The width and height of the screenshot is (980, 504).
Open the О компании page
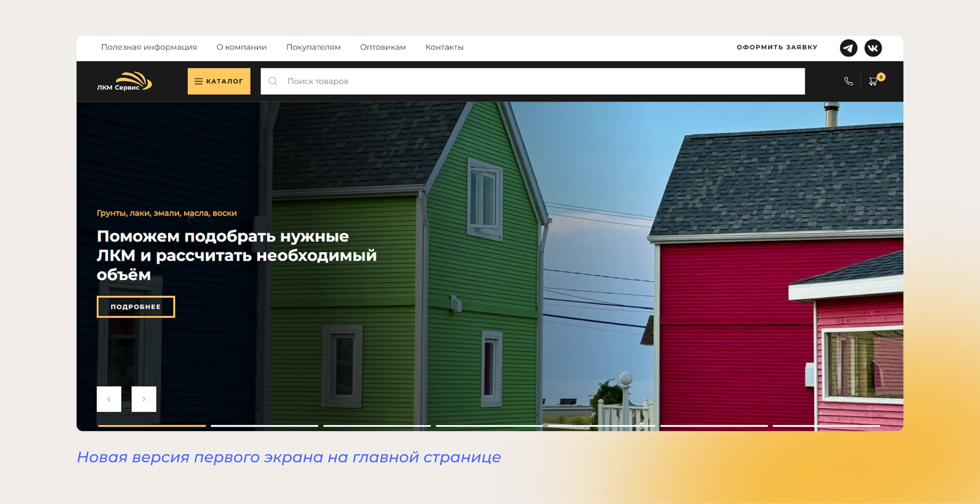pos(241,47)
